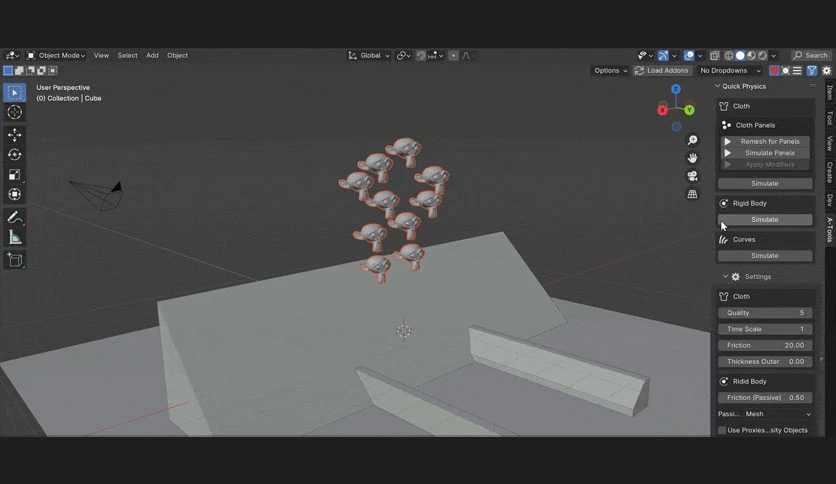Switch to rendered shading
This screenshot has width=836, height=484.
762,55
